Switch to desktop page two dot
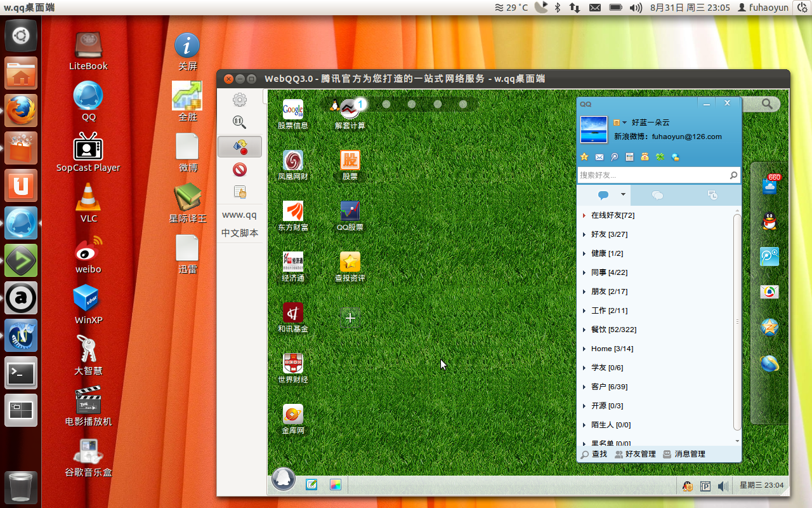 (386, 104)
